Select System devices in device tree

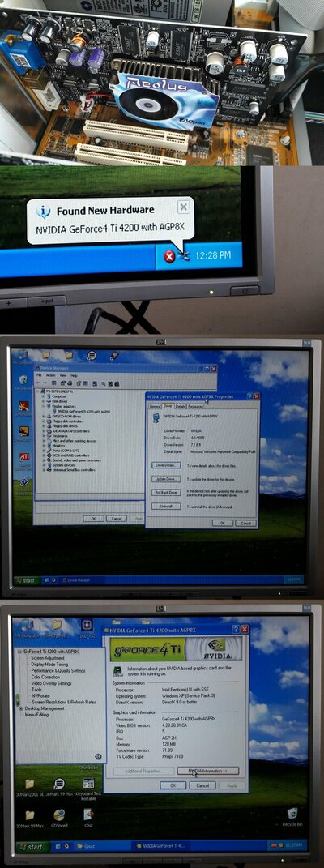[x=63, y=465]
